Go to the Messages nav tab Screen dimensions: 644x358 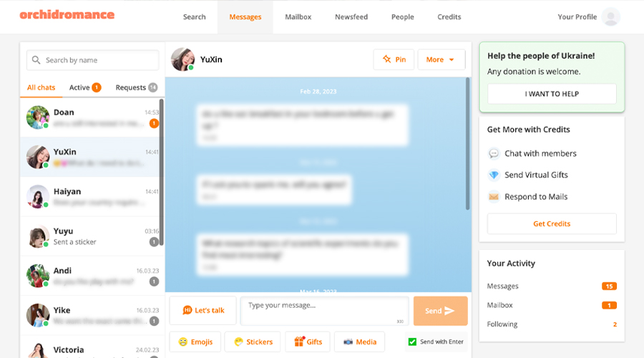(x=245, y=17)
